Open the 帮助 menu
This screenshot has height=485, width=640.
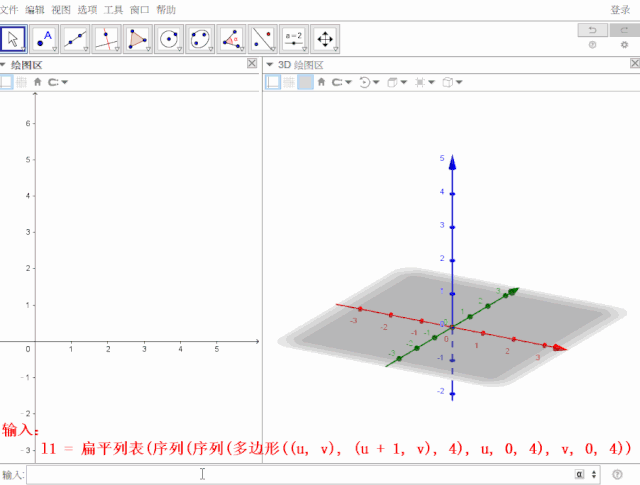coord(166,9)
